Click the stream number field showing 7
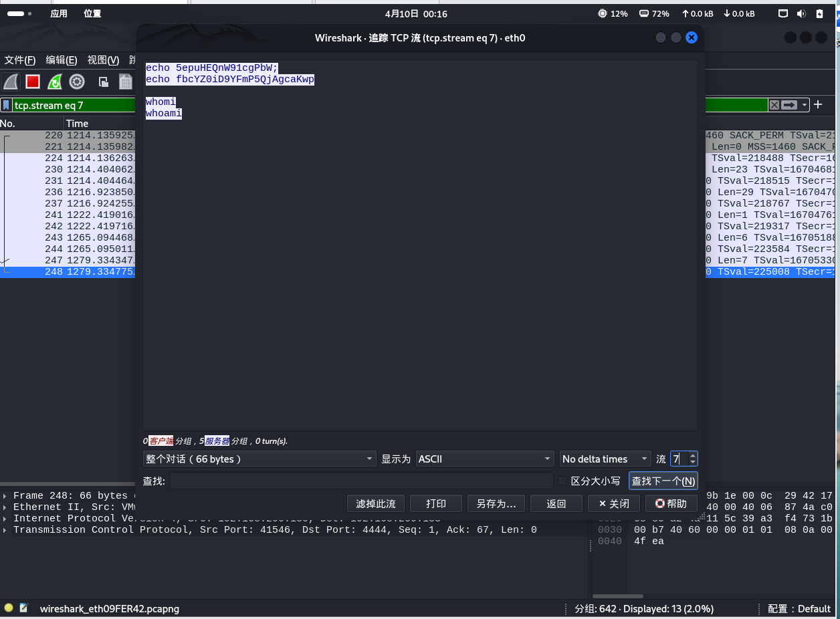 click(679, 459)
